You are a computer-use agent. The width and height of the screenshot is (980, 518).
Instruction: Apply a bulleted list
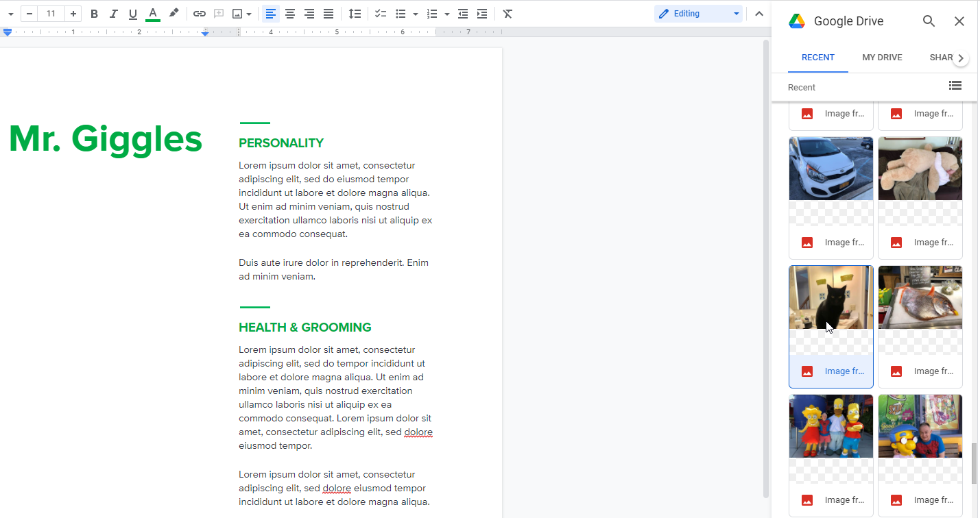401,14
